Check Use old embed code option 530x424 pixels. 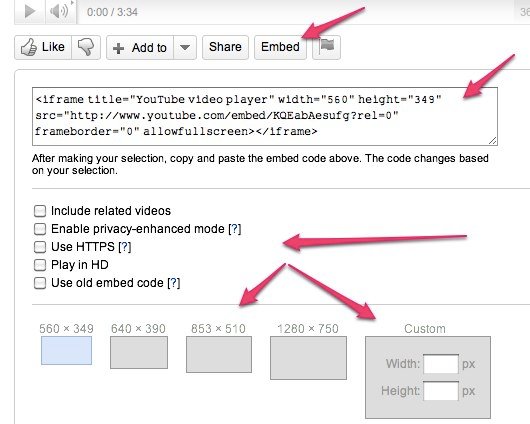[x=40, y=283]
